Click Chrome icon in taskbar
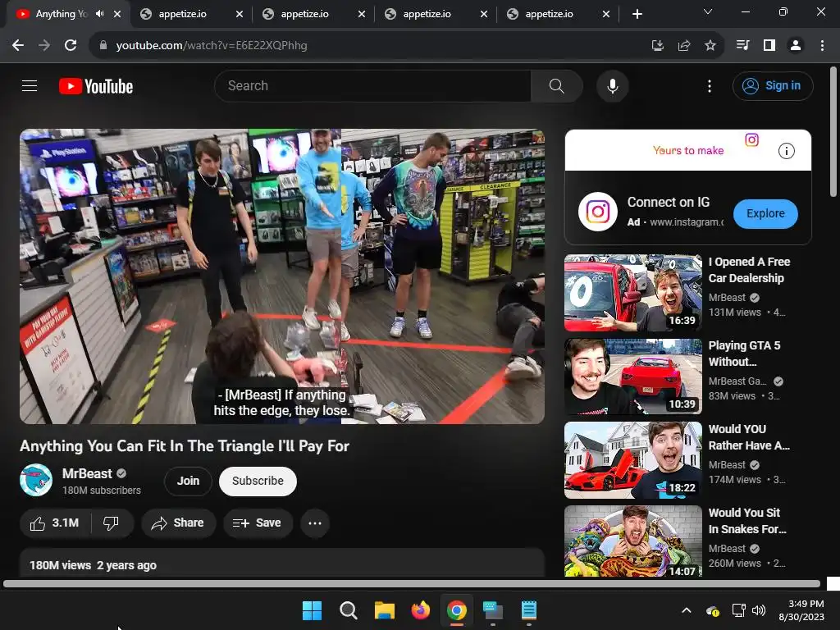 point(456,610)
